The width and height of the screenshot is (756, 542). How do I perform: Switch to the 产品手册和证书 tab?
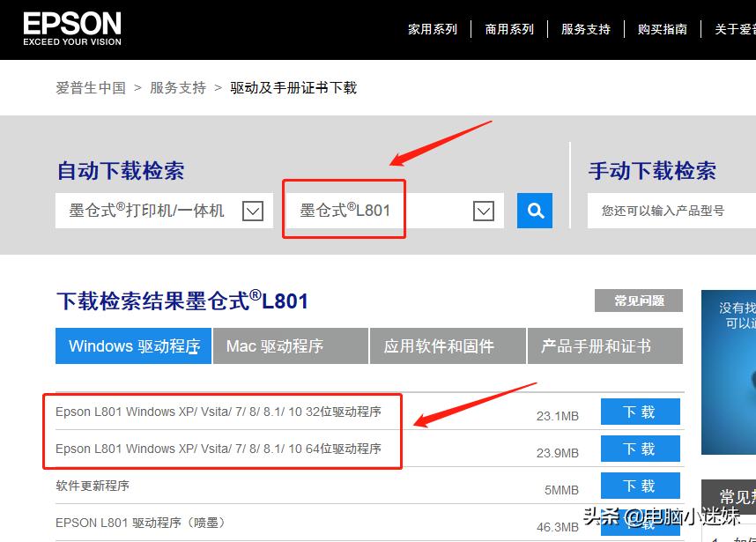[x=605, y=345]
